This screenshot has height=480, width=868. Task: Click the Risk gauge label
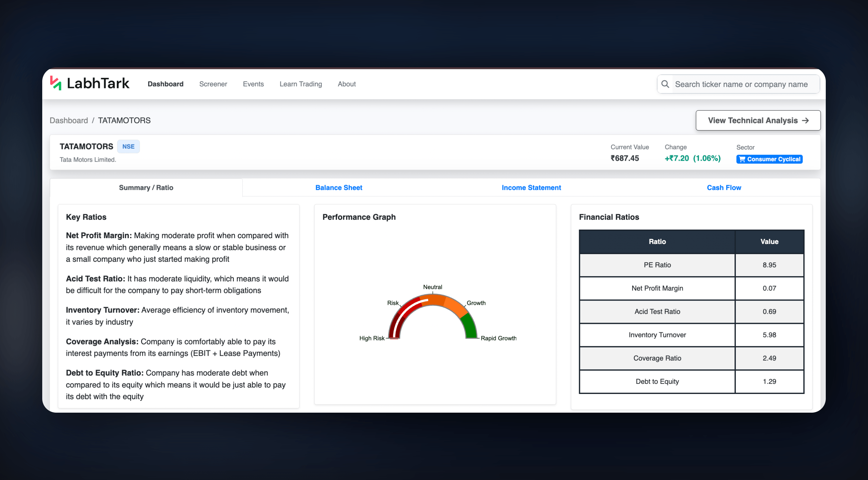click(393, 303)
